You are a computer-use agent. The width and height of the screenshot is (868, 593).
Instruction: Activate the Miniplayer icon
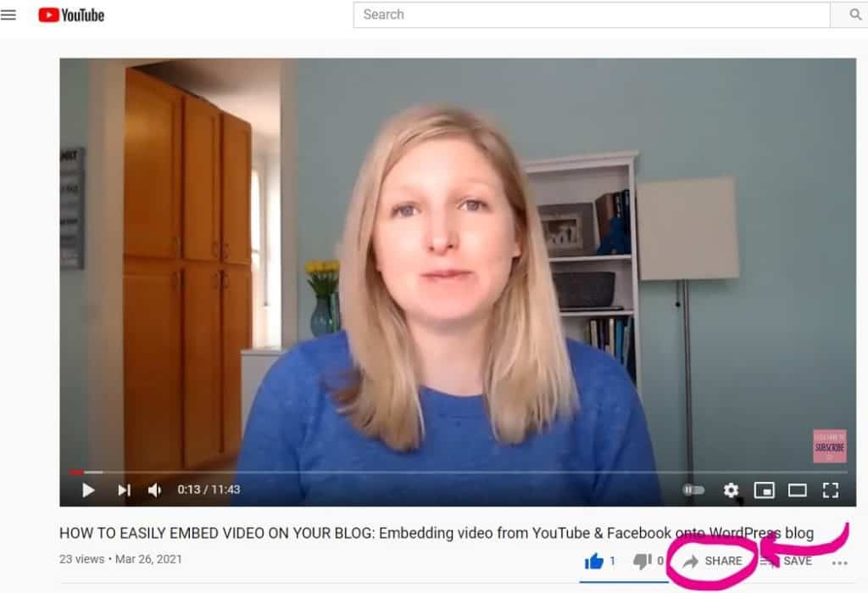(764, 490)
